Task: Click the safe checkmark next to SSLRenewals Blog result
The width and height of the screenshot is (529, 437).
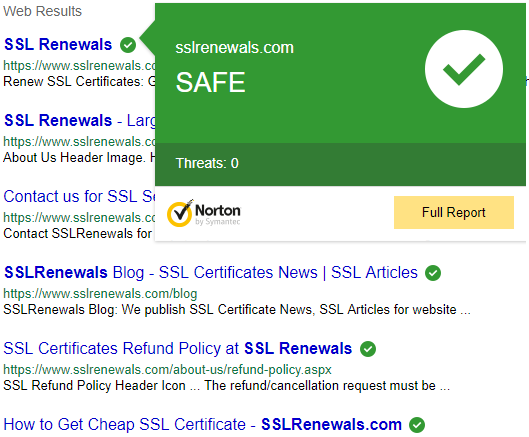Action: pos(433,273)
